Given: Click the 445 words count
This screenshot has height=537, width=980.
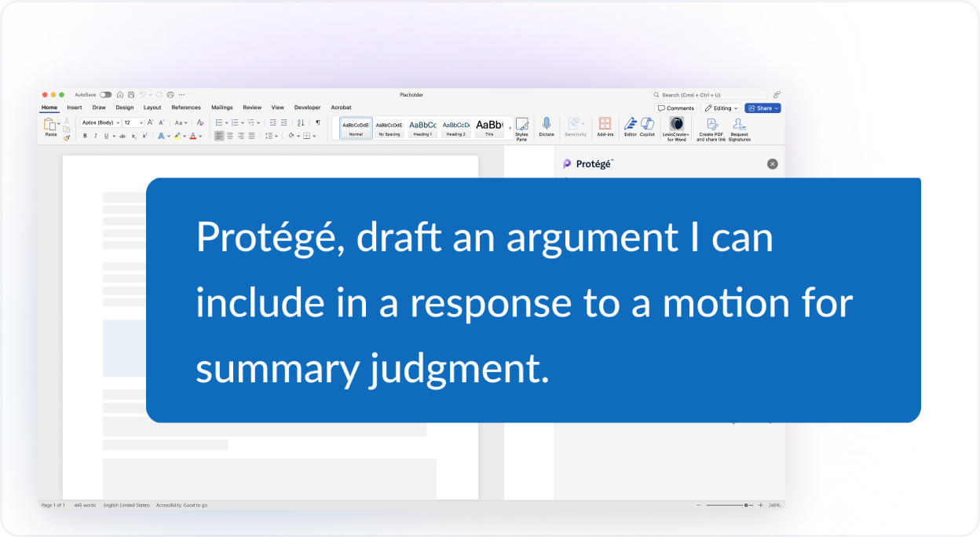Looking at the screenshot, I should (85, 505).
